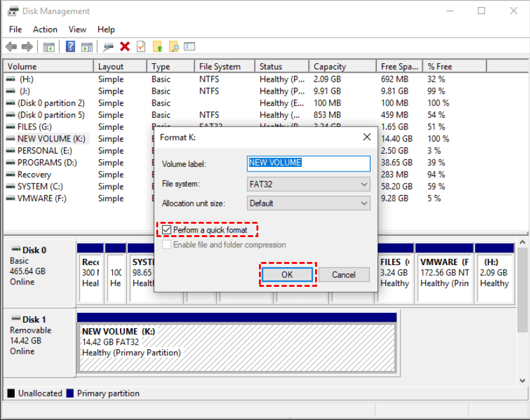Open the Help menu

pos(106,29)
